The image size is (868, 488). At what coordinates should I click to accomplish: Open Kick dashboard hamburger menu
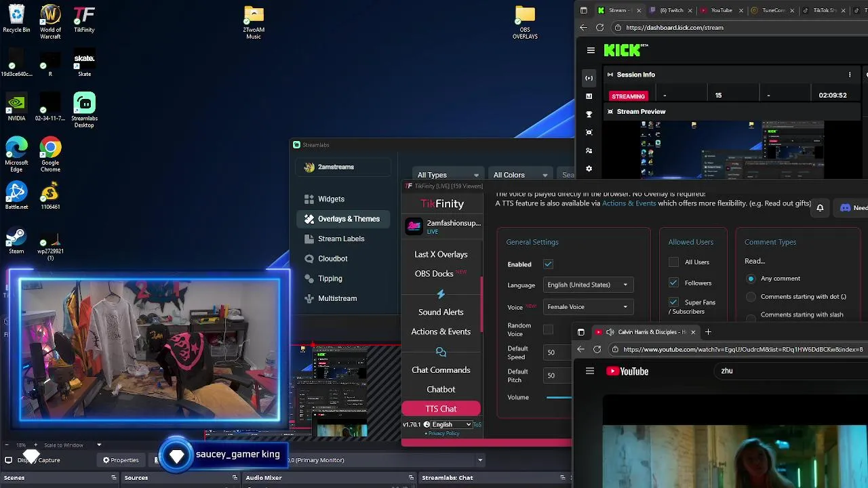click(591, 50)
